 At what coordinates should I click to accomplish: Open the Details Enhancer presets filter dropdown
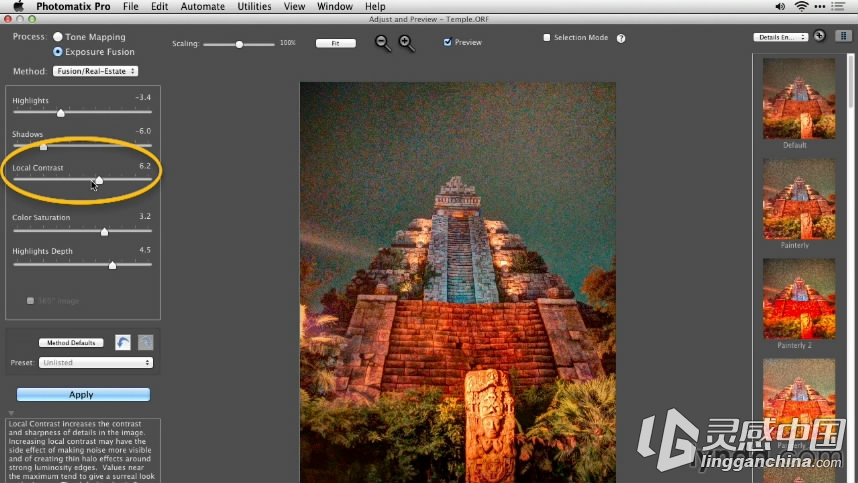coord(781,37)
